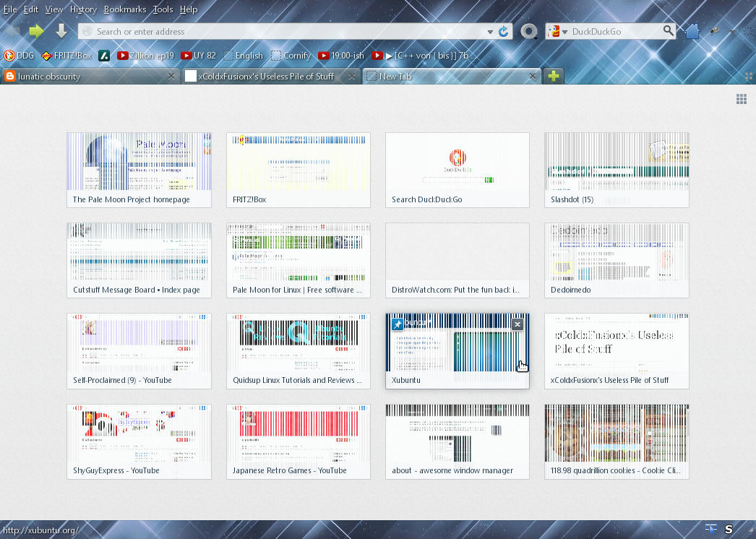Screen dimensions: 756x539
Task: Close the lunatic obscurity tab
Action: (171, 76)
